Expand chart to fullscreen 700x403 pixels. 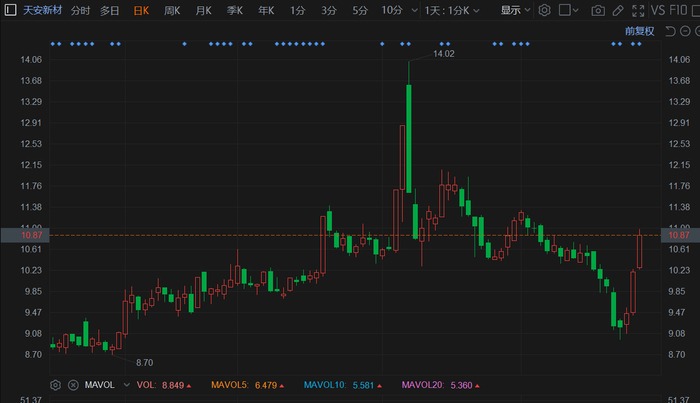point(638,10)
